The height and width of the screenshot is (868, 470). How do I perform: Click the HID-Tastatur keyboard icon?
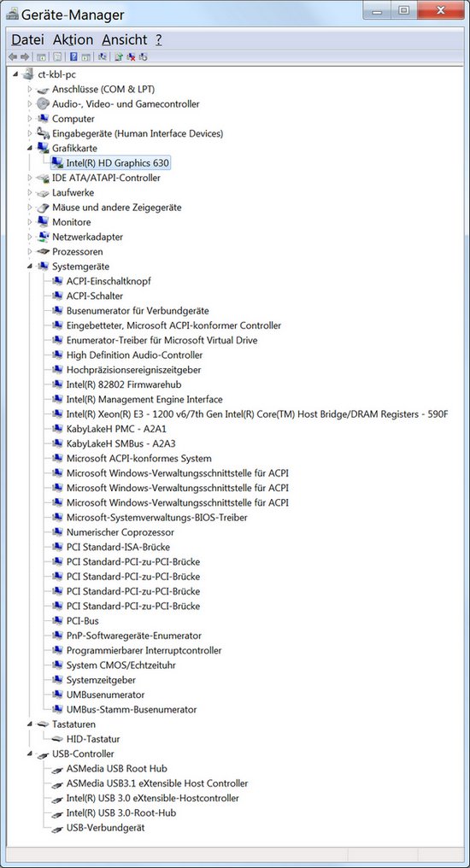click(57, 739)
